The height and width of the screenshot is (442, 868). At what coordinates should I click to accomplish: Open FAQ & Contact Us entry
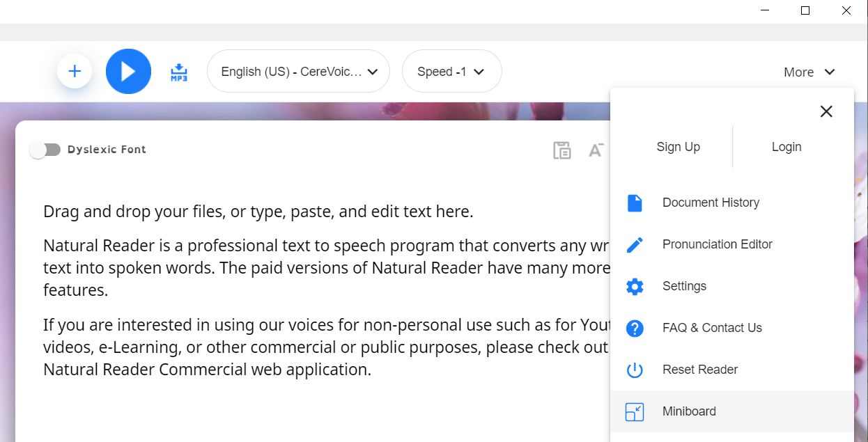732,328
